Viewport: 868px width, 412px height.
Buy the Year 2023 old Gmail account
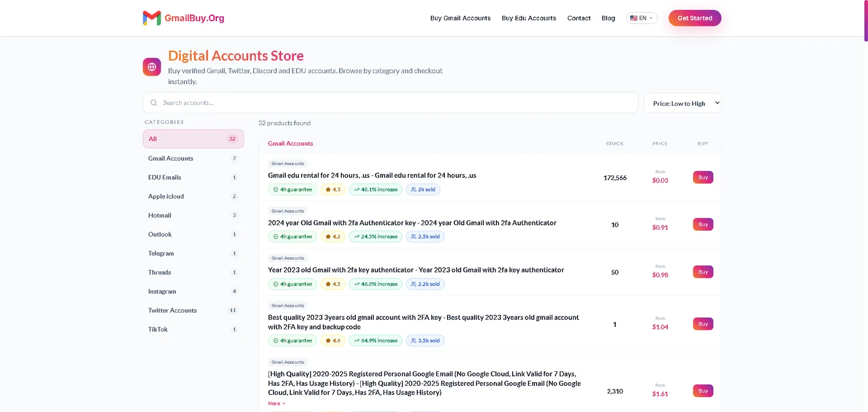click(x=703, y=272)
